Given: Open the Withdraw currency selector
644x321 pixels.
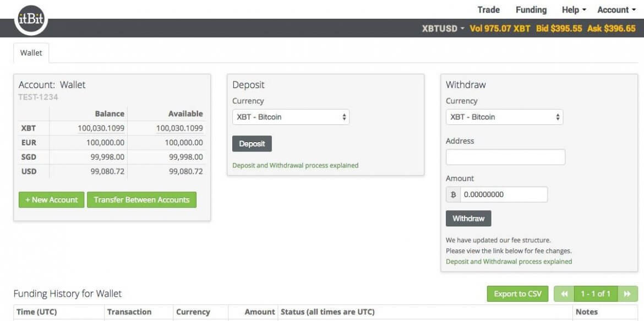Looking at the screenshot, I should (504, 117).
